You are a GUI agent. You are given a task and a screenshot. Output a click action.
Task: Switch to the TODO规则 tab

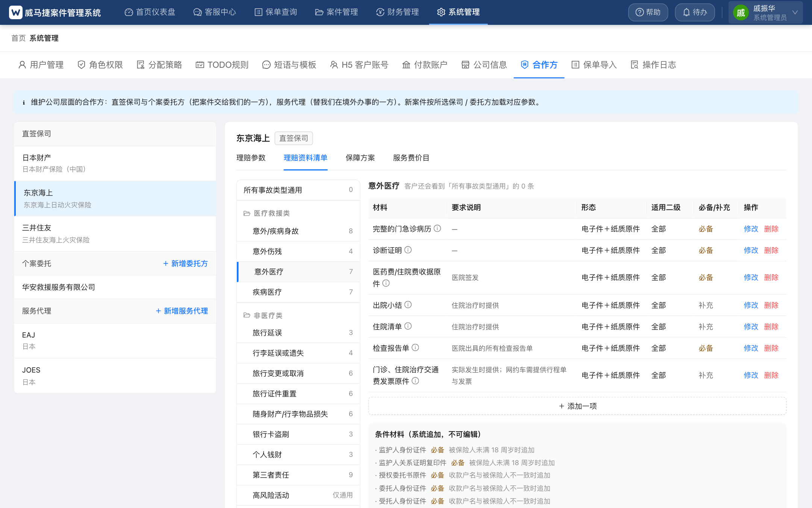pyautogui.click(x=222, y=65)
